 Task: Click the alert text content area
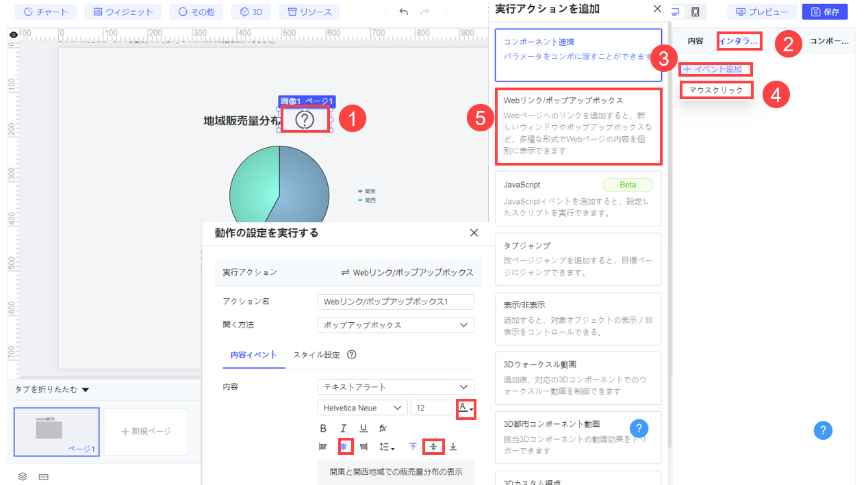click(x=396, y=473)
